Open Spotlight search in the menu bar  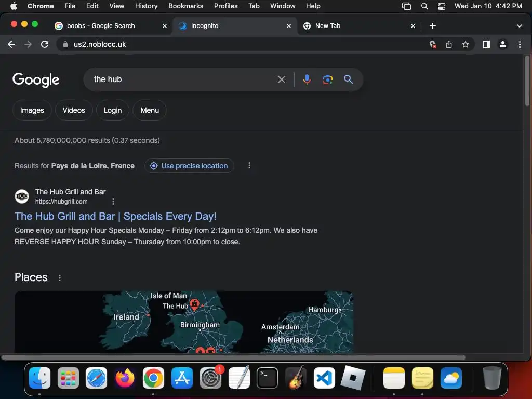(424, 6)
